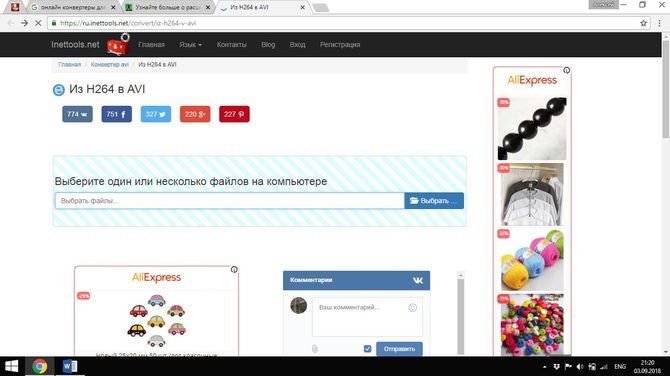This screenshot has width=670, height=376.
Task: Open the volume control in system tray
Action: 580,367
